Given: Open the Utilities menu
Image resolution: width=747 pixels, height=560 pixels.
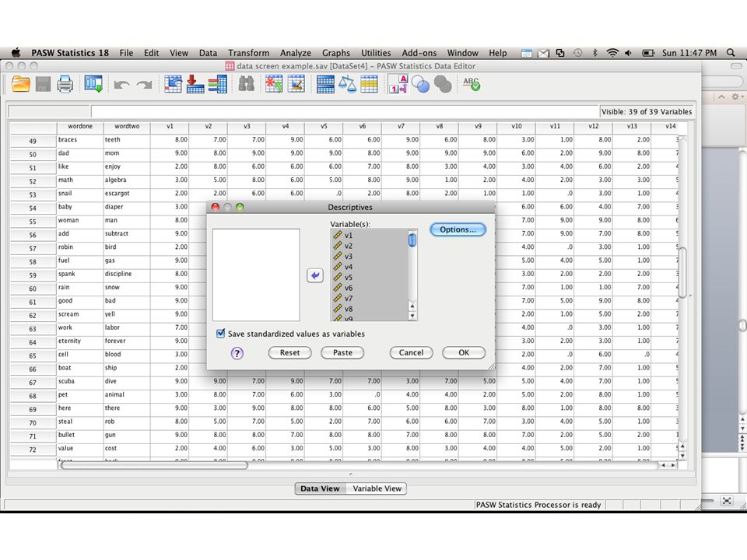Looking at the screenshot, I should [x=376, y=53].
